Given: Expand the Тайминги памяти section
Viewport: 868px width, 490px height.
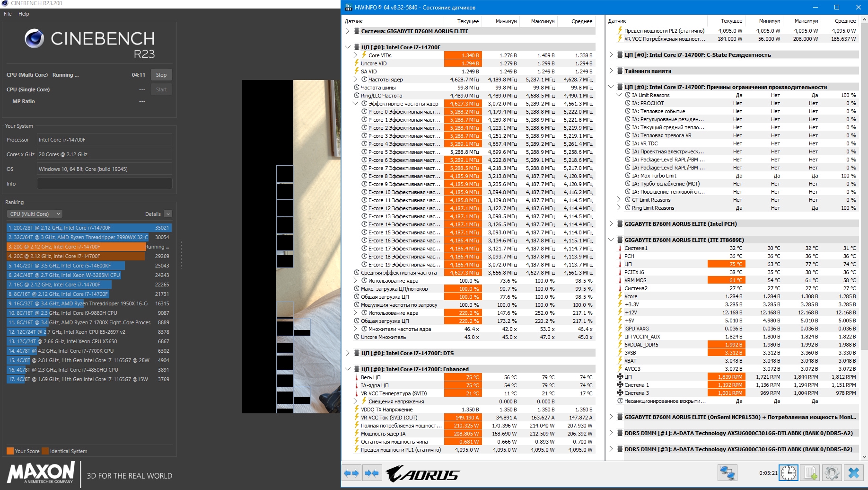Looking at the screenshot, I should tap(611, 71).
